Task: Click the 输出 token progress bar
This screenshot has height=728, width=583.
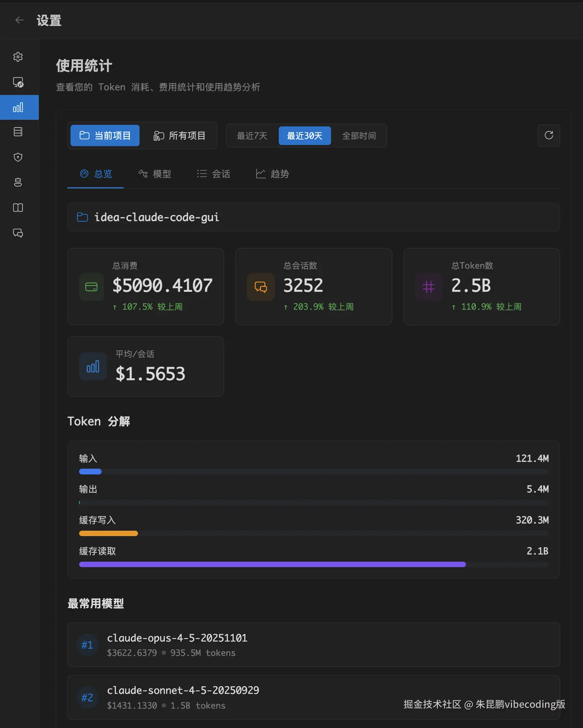Action: [314, 502]
